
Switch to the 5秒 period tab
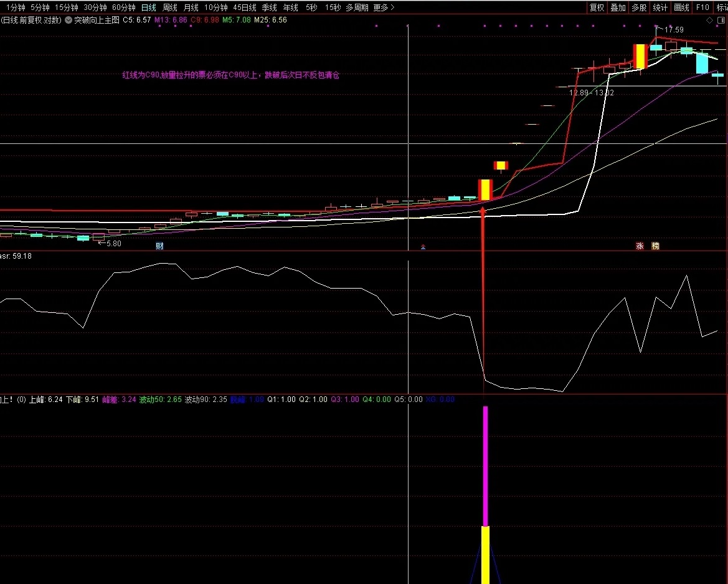(x=311, y=7)
